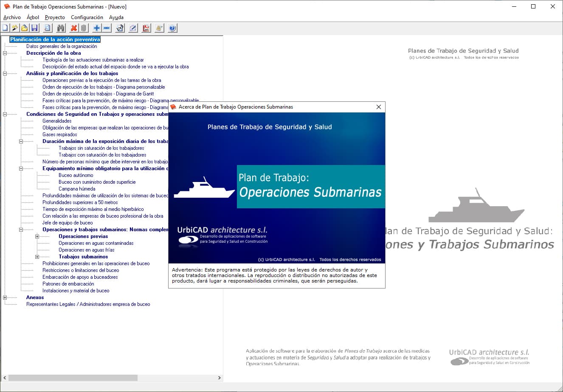The width and height of the screenshot is (563, 392).
Task: Collapse Condiciones de Seguridad en Trabajos node
Action: [x=5, y=114]
